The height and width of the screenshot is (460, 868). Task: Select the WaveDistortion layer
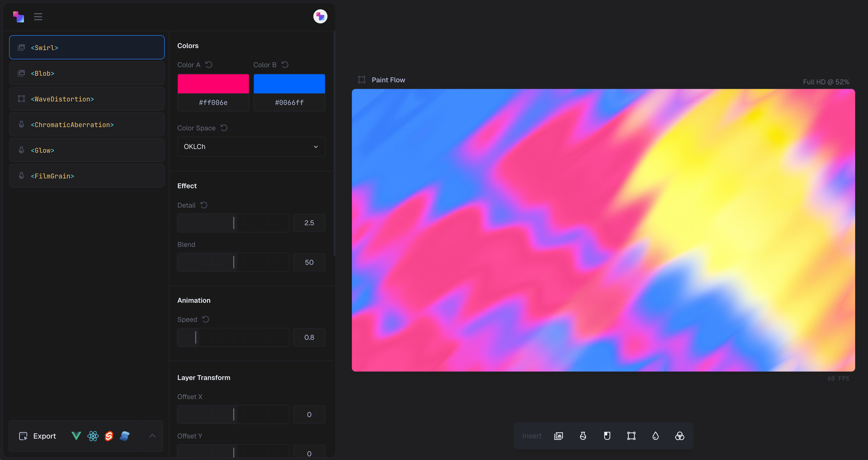pos(87,99)
